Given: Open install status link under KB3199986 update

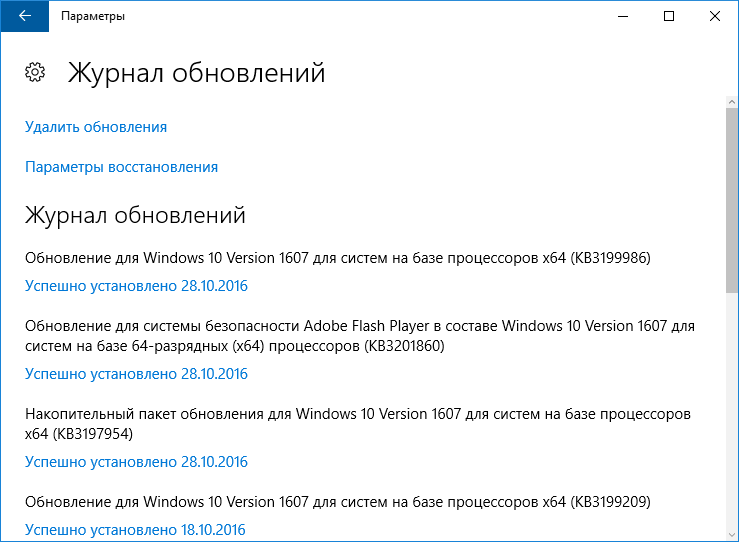Looking at the screenshot, I should pyautogui.click(x=136, y=286).
